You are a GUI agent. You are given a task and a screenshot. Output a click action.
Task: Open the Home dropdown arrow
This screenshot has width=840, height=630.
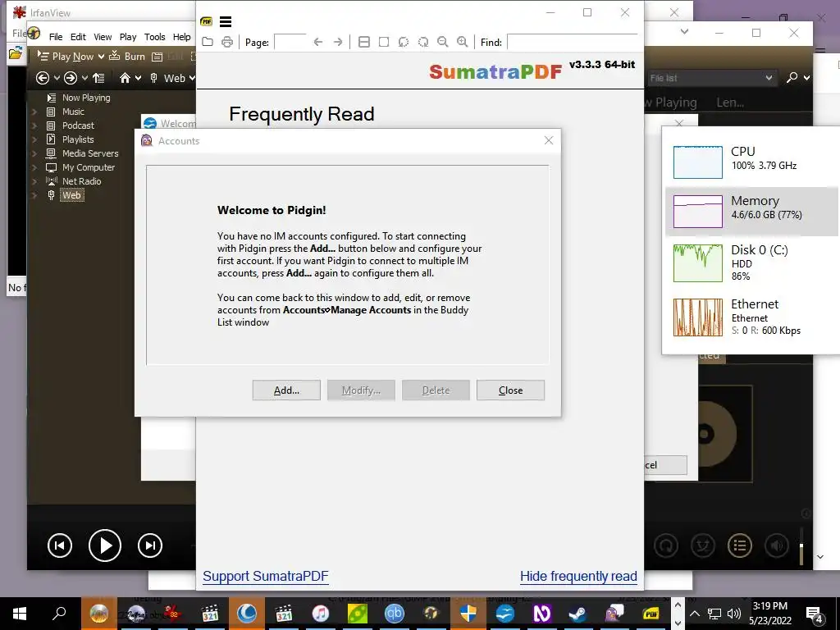pos(138,78)
